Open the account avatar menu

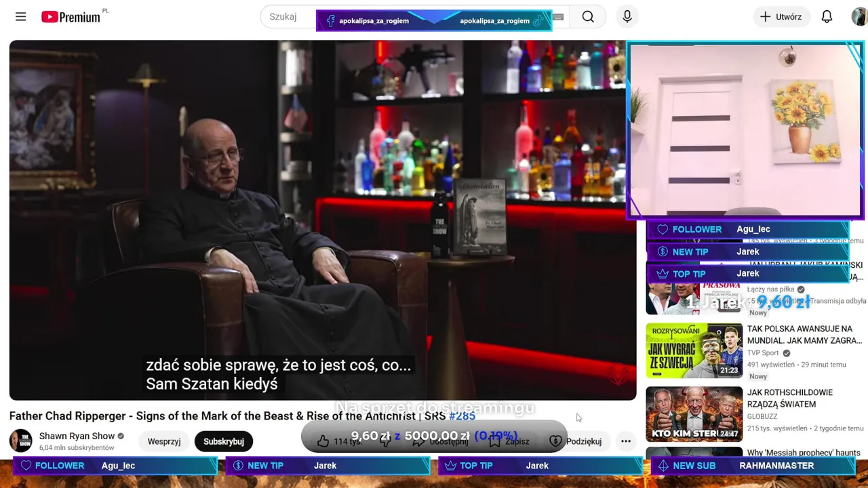(x=860, y=17)
